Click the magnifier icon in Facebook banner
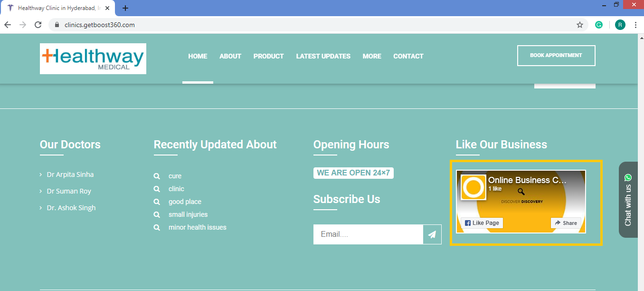The height and width of the screenshot is (291, 644). tap(521, 192)
